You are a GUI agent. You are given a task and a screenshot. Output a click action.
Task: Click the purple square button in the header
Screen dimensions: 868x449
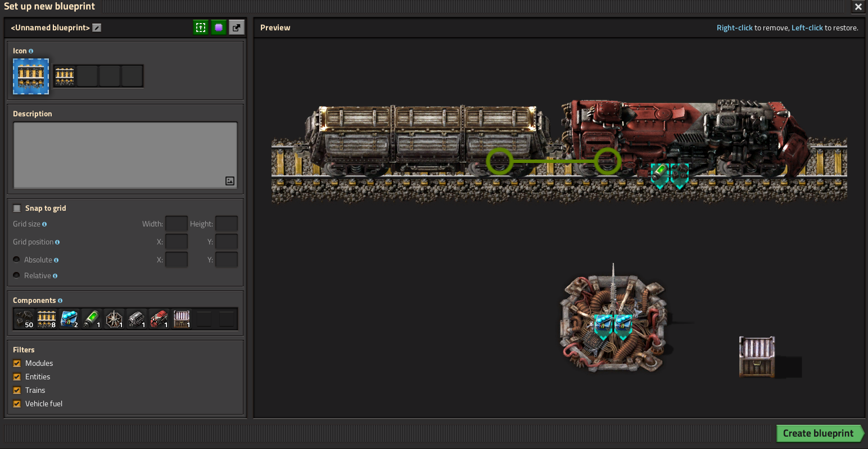[219, 28]
